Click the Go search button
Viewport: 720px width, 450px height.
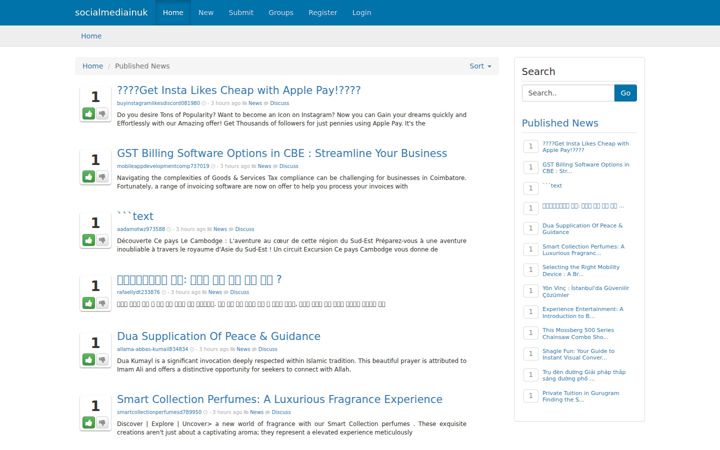coord(625,93)
